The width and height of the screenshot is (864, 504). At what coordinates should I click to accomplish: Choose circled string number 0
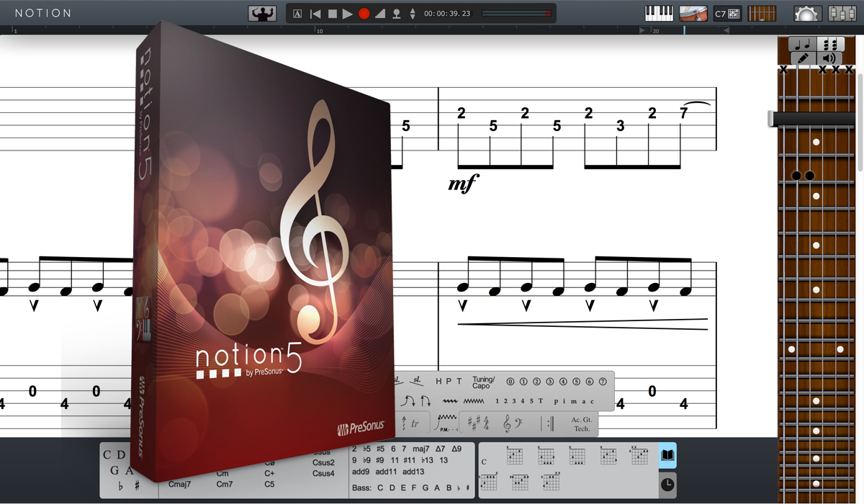click(x=510, y=382)
